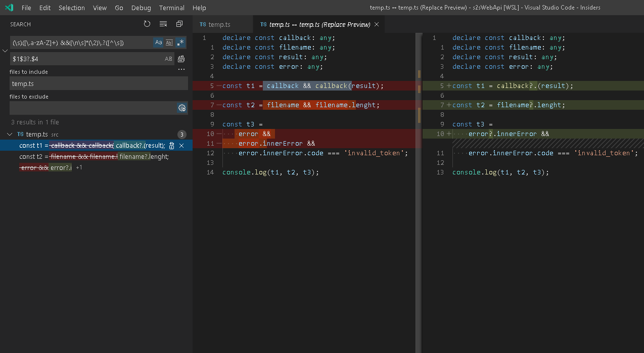Viewport: 644px width, 353px height.
Task: Open results in a Search Editor
Action: click(179, 23)
